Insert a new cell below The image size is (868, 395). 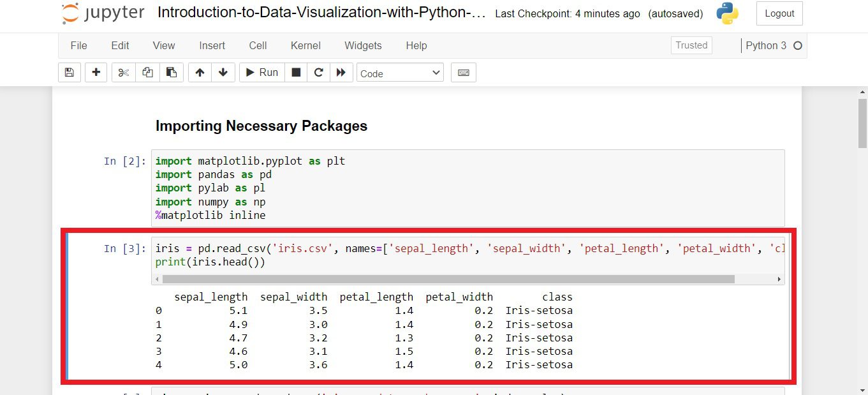[x=96, y=72]
